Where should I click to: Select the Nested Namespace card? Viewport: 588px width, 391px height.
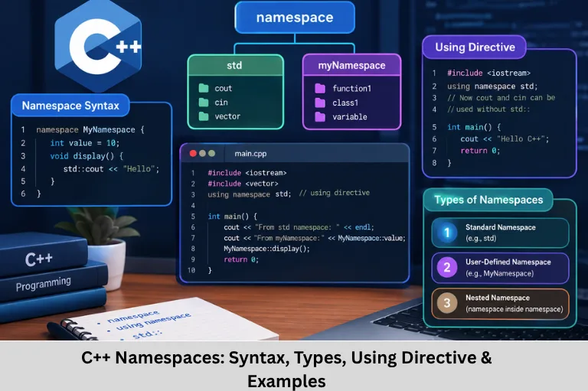tap(500, 304)
